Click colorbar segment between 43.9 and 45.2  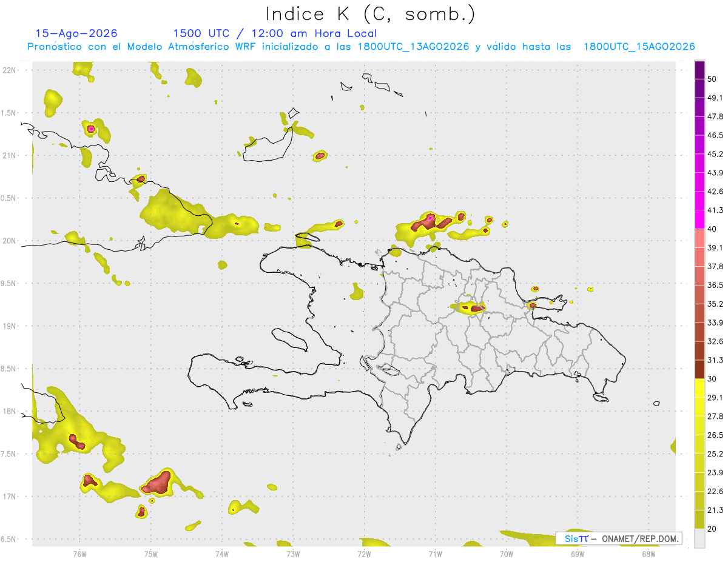pyautogui.click(x=700, y=163)
